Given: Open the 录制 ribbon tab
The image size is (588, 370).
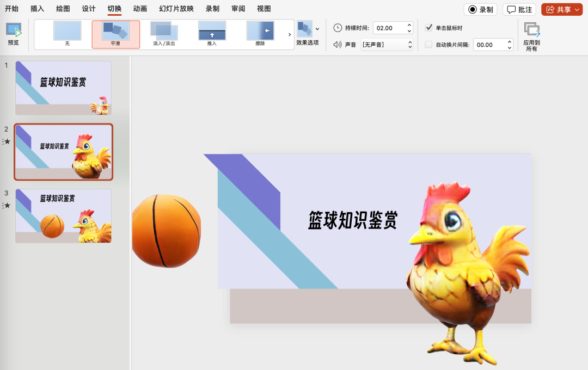Looking at the screenshot, I should pos(212,9).
